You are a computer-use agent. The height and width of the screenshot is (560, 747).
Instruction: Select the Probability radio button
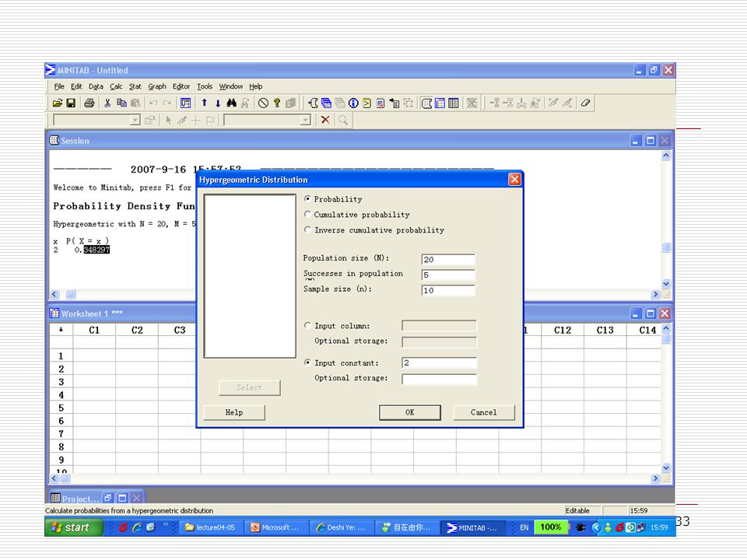[308, 198]
